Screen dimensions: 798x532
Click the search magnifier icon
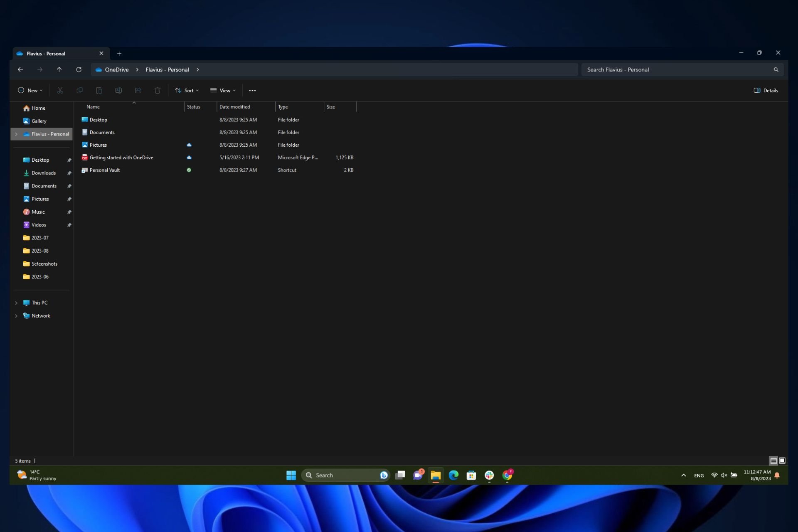pos(776,69)
